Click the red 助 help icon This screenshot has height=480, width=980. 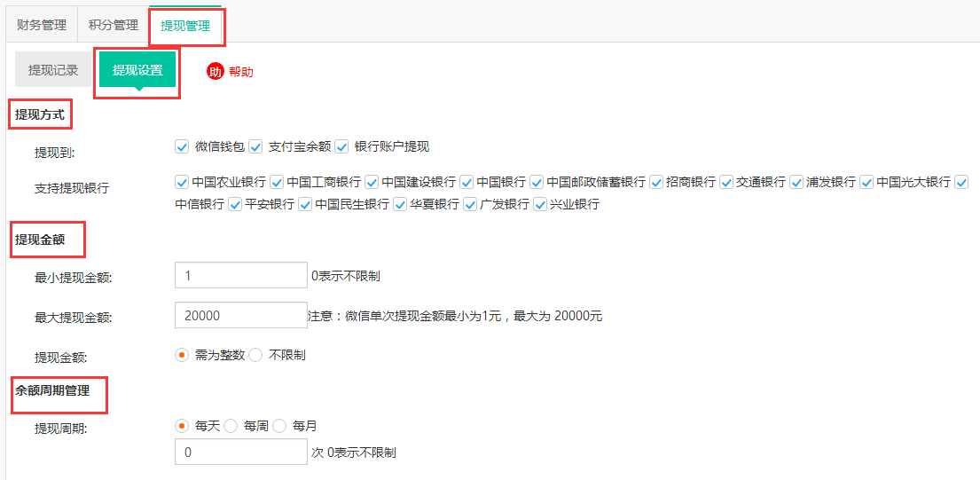(x=215, y=72)
